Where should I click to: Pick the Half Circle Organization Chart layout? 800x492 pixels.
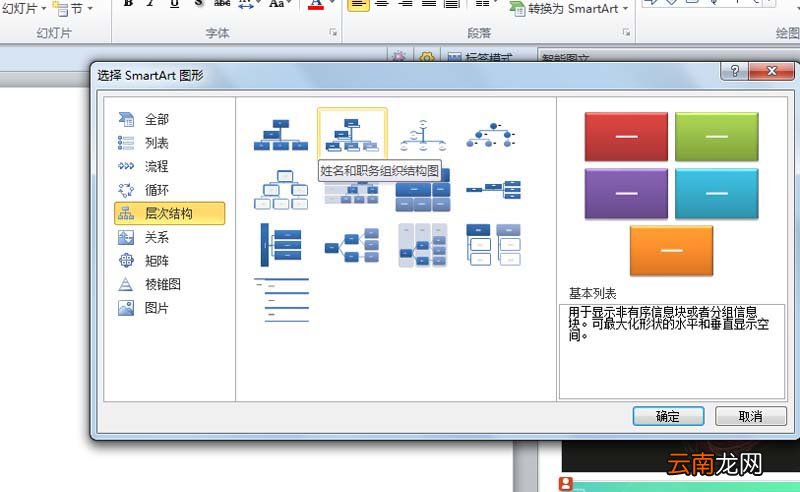(x=423, y=135)
